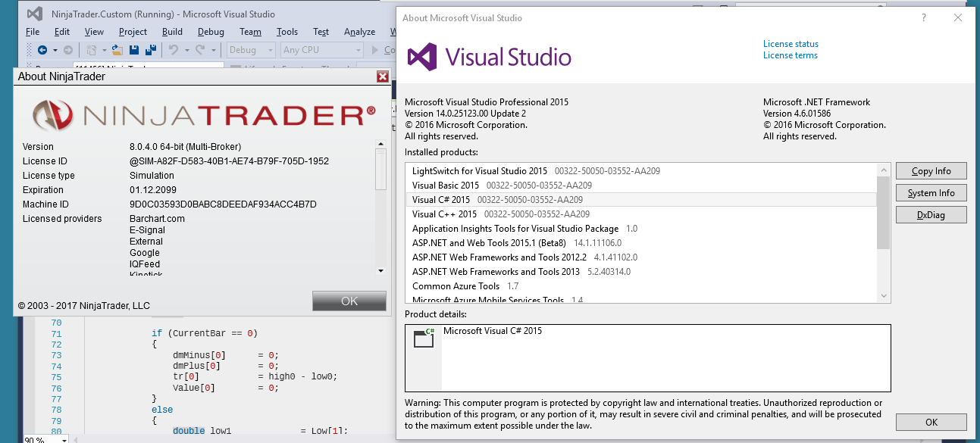
Task: Click the help question mark in About Visual Studio
Action: (x=923, y=17)
